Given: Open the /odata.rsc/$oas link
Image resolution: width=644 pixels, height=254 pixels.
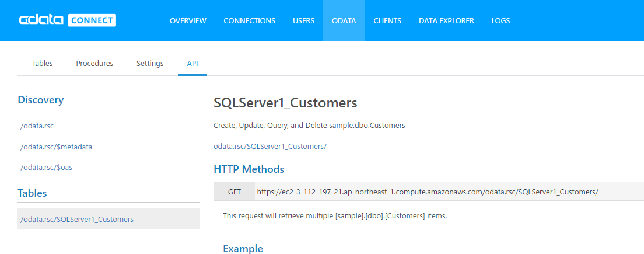Looking at the screenshot, I should [46, 168].
